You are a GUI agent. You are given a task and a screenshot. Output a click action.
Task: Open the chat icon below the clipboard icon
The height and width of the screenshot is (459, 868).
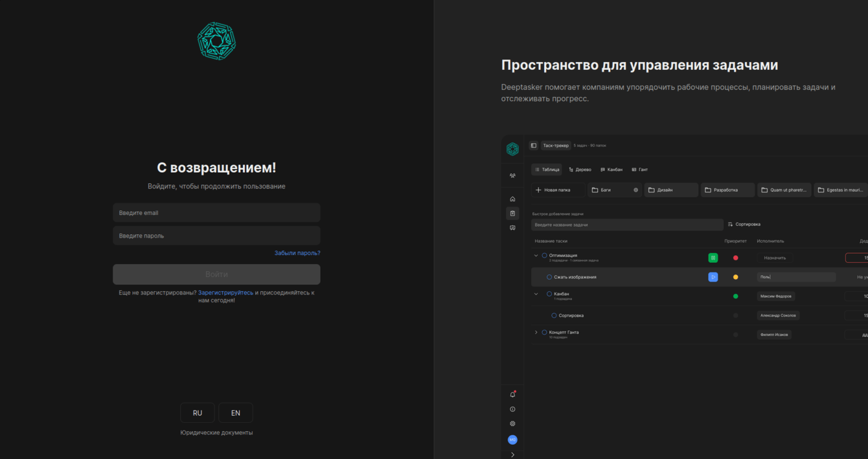pos(512,228)
